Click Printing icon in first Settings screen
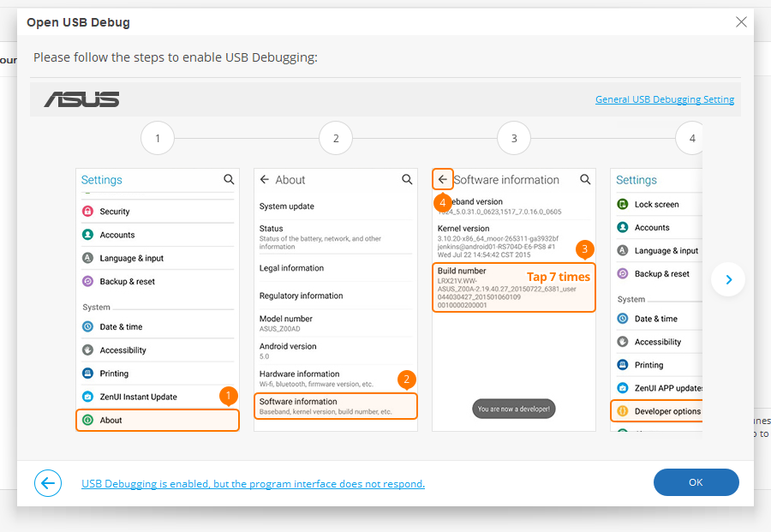This screenshot has height=532, width=771. [87, 374]
